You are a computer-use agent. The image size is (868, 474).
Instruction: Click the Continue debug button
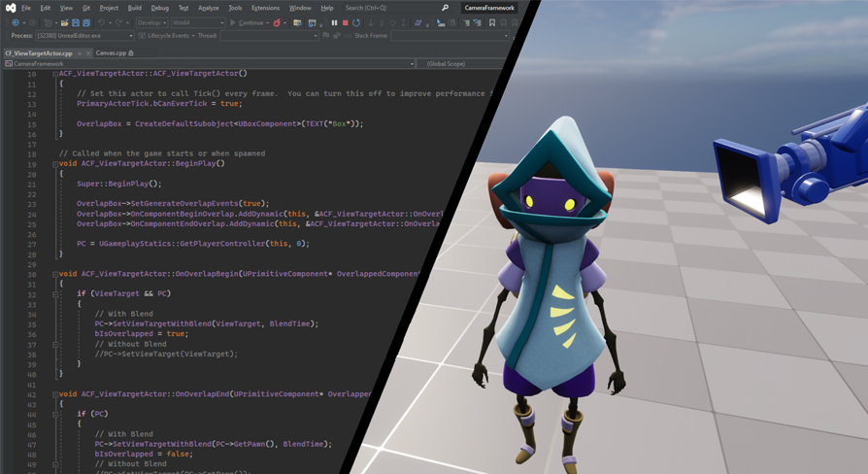click(x=247, y=22)
